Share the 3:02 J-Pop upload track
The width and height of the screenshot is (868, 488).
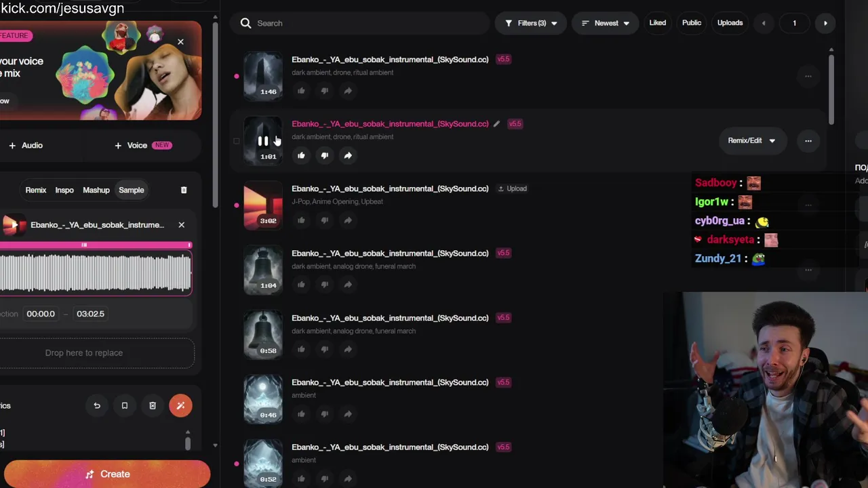[x=347, y=220]
